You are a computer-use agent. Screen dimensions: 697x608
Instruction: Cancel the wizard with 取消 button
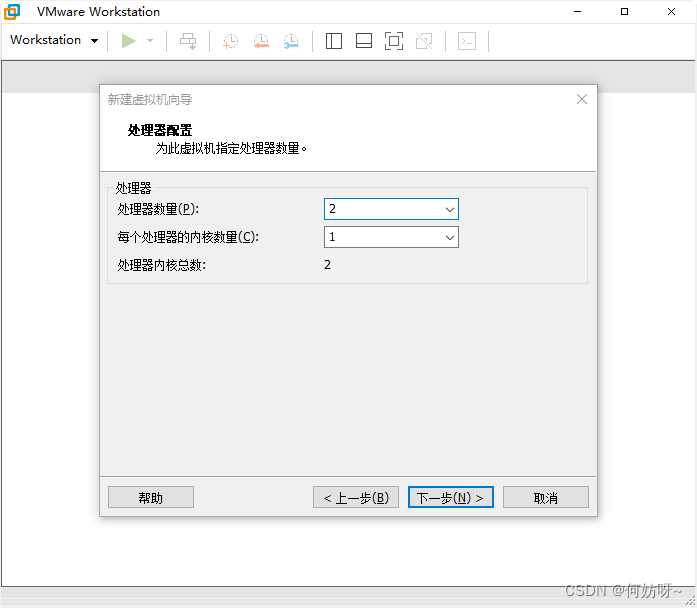click(546, 497)
